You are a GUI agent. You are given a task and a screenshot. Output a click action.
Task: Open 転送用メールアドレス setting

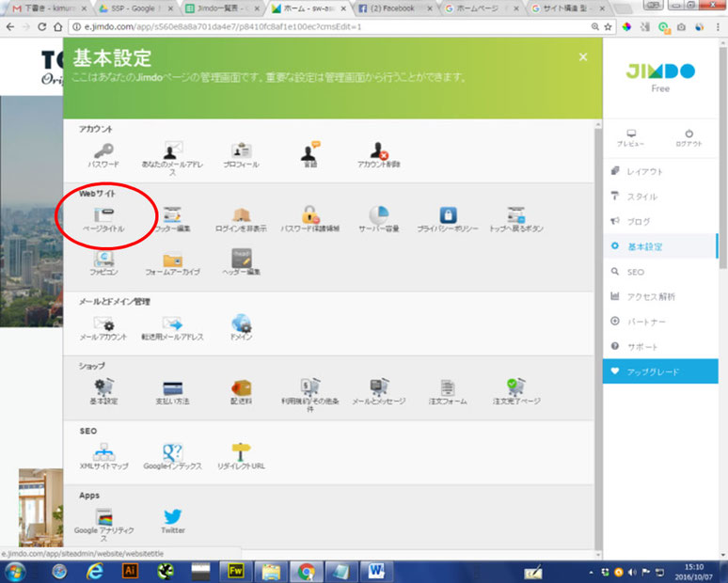click(x=172, y=328)
